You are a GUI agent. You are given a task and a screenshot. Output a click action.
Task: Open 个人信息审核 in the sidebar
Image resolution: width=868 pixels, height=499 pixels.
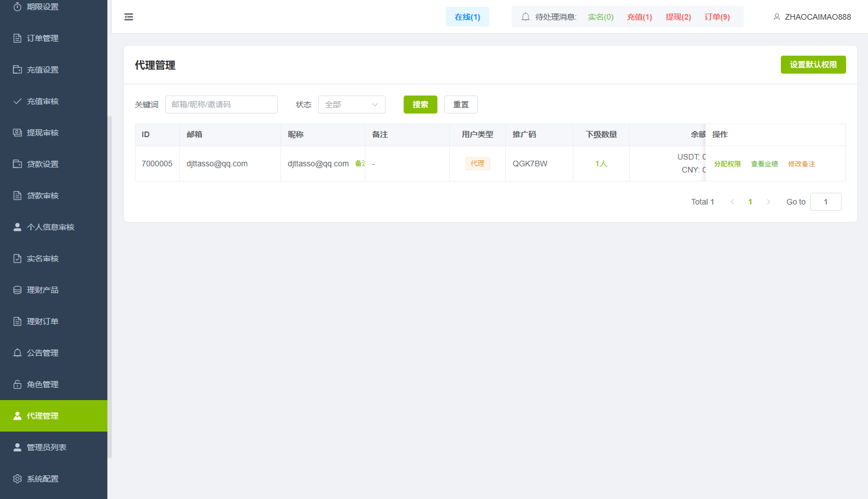pos(51,227)
